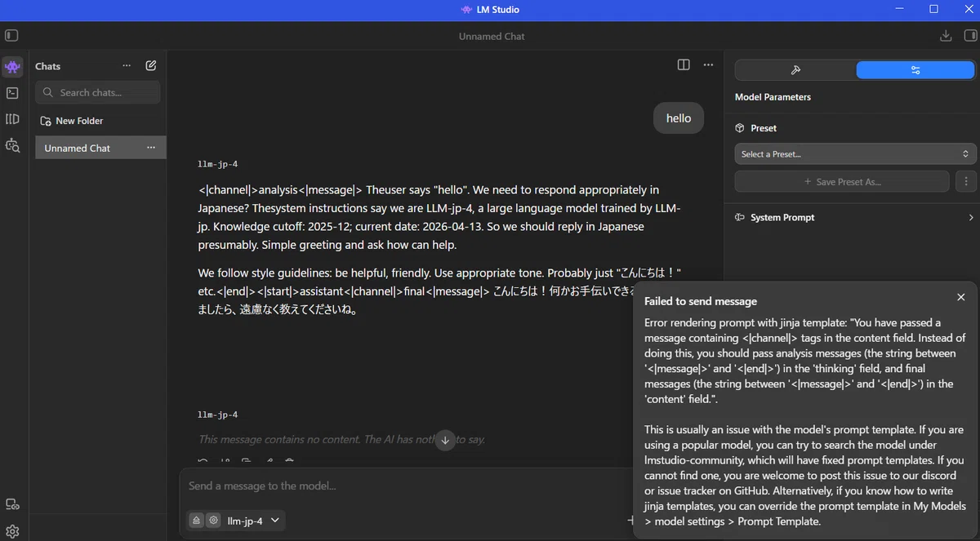Eject the loaded llm-jp-4 model
This screenshot has height=541, width=980.
tap(197, 520)
